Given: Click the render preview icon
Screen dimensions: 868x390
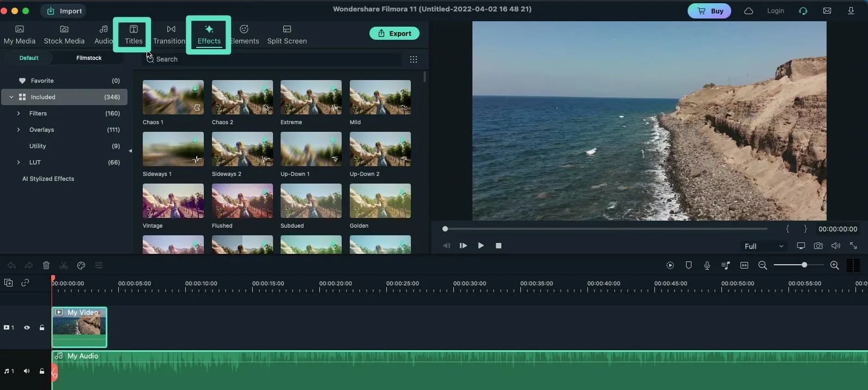Looking at the screenshot, I should point(670,265).
